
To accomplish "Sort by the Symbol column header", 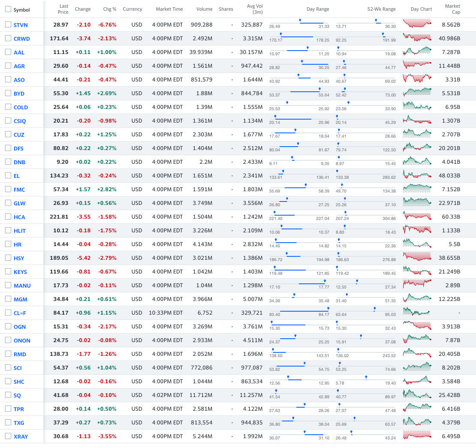I will (21, 10).
